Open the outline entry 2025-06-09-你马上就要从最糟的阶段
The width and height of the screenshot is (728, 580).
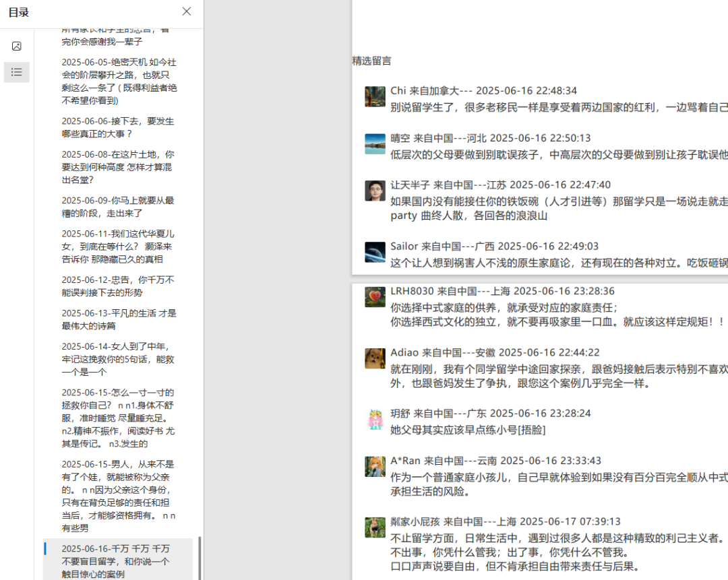click(x=118, y=207)
